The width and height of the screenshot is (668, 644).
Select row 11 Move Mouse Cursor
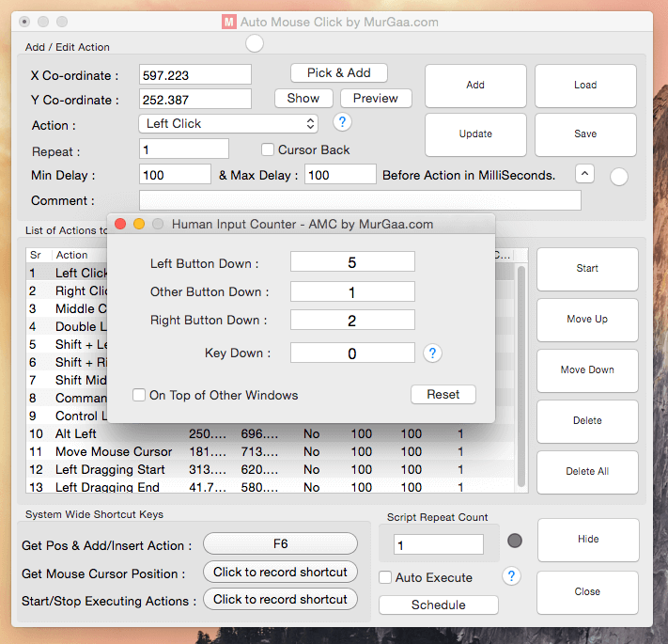tap(270, 452)
